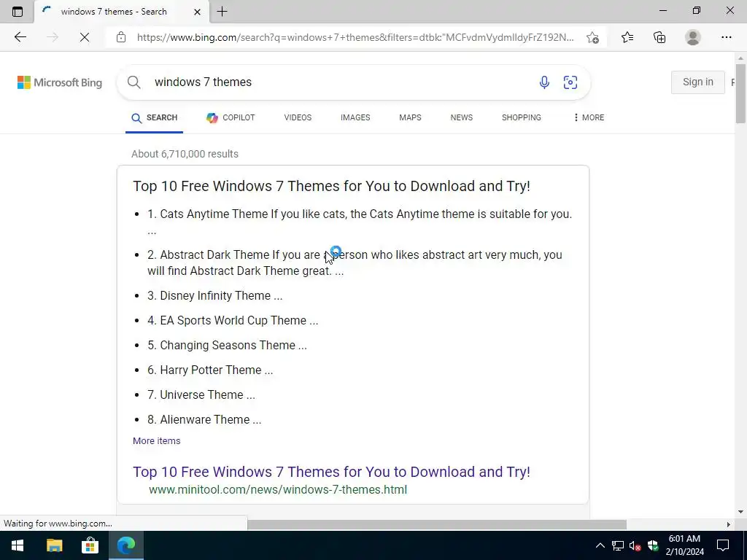Click the 'Abstract Dark Theme' list item

pos(355,262)
